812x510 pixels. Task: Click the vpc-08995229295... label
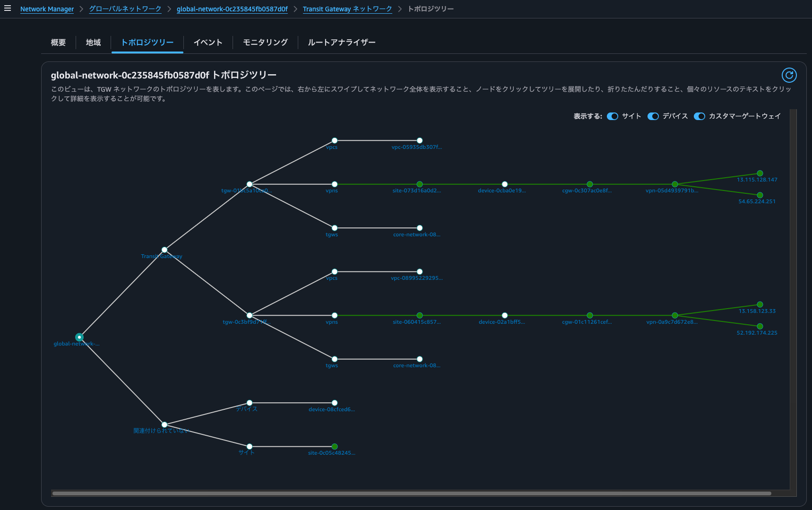416,278
